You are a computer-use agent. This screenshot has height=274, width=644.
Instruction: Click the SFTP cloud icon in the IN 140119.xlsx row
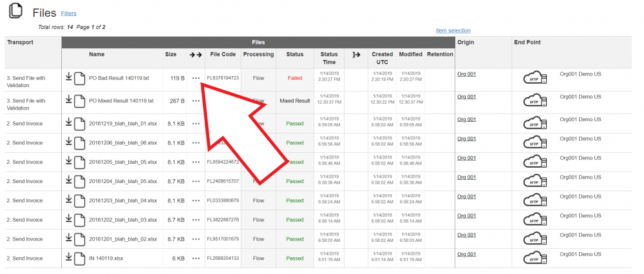(x=535, y=259)
